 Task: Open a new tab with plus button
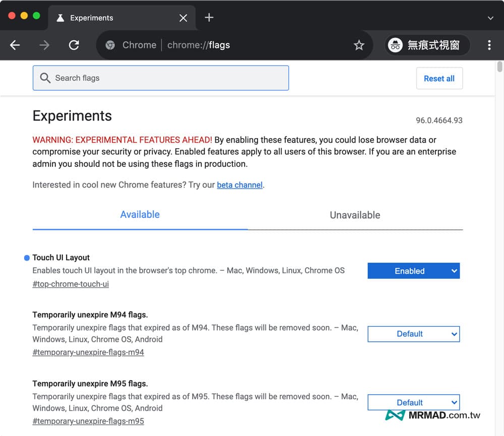click(209, 17)
